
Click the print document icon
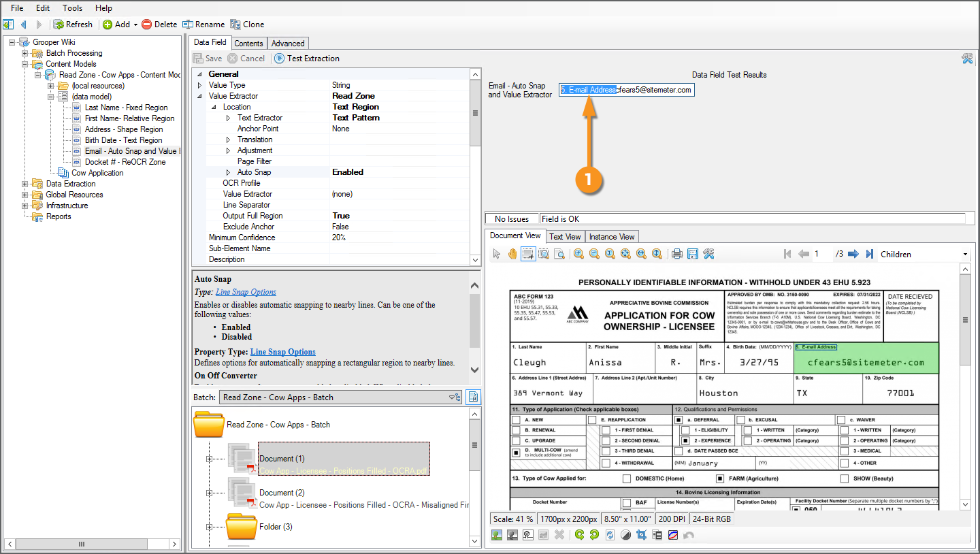[676, 254]
